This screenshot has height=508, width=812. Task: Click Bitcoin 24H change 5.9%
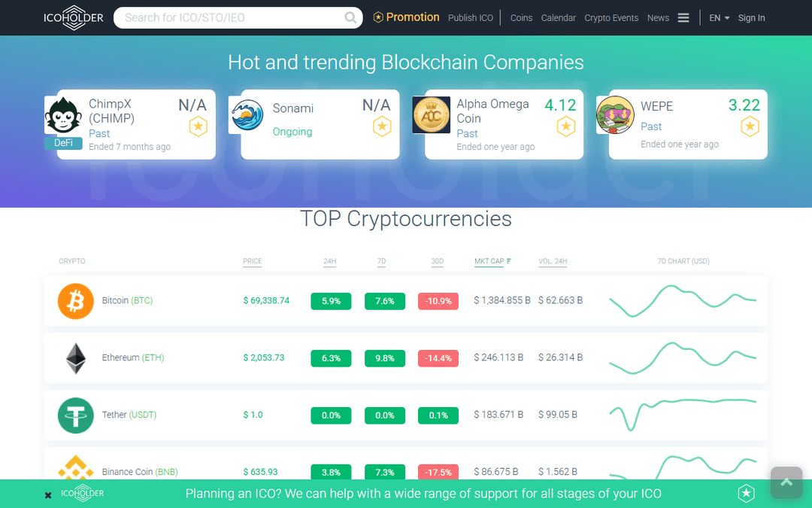(331, 301)
